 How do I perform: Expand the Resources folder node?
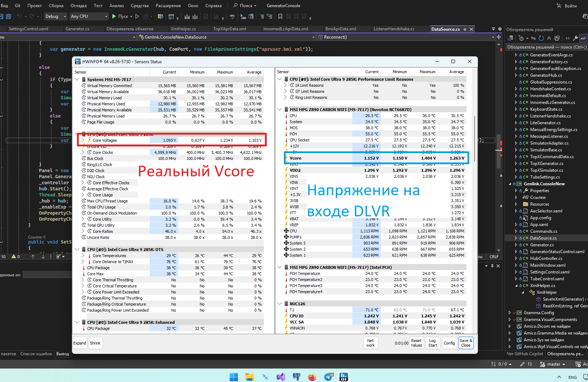tap(516, 204)
